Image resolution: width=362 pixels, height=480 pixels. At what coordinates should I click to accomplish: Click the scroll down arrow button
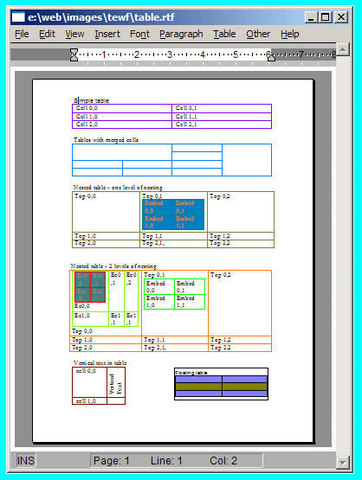pos(342,462)
